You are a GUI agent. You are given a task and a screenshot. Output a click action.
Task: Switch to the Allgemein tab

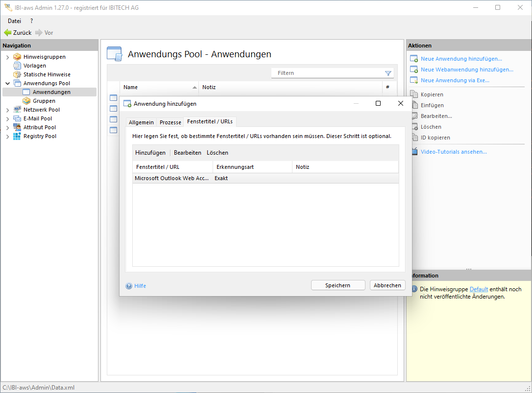click(x=141, y=122)
